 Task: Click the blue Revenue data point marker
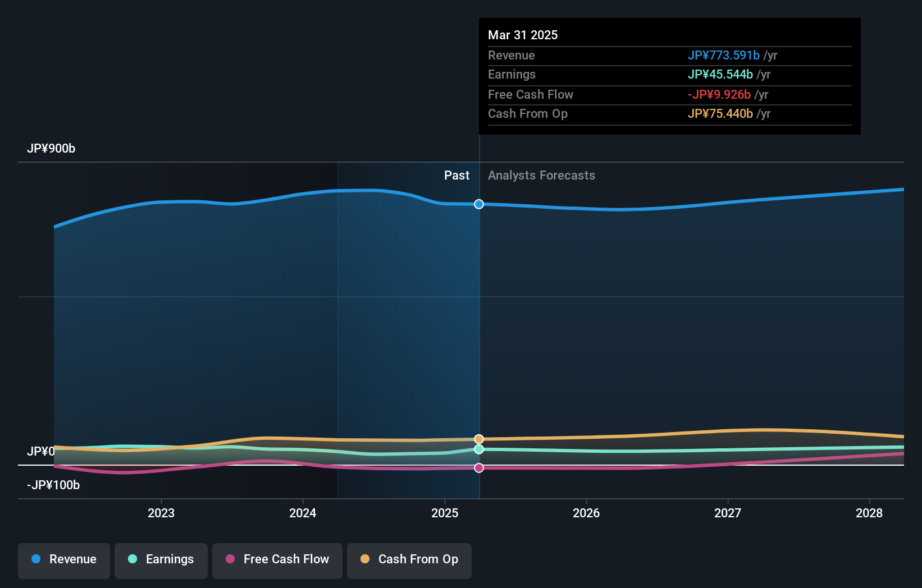coord(479,204)
